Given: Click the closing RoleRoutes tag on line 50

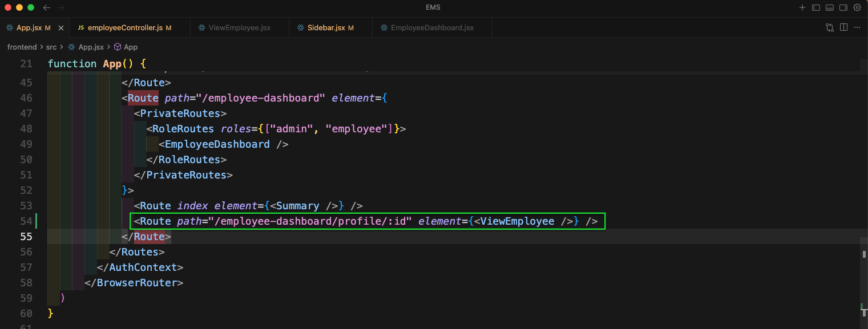Looking at the screenshot, I should click(x=187, y=160).
